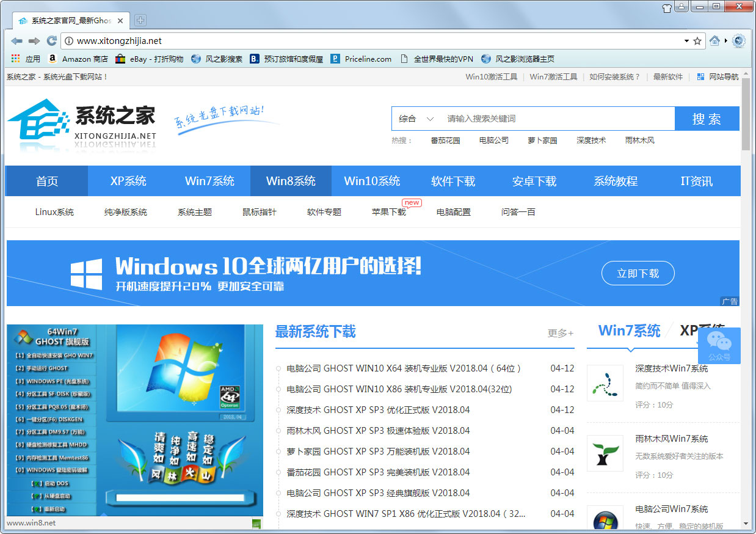Click the WeChat 公众号 floating icon

[x=719, y=346]
